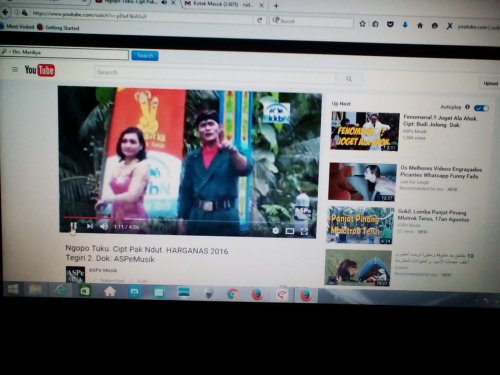This screenshot has width=500, height=375.
Task: Switch player to theater mode
Action: pyautogui.click(x=290, y=231)
